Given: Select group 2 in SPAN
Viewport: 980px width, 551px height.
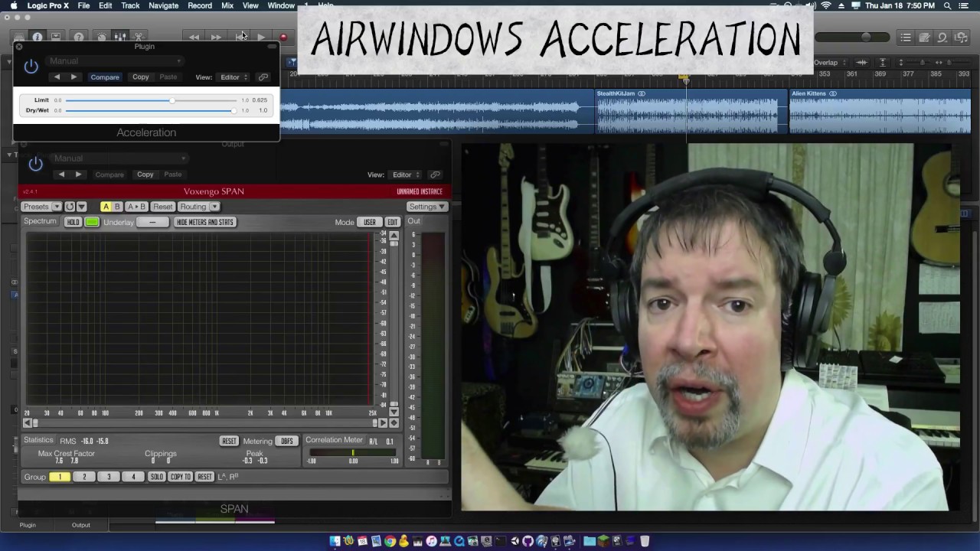Looking at the screenshot, I should [x=84, y=477].
